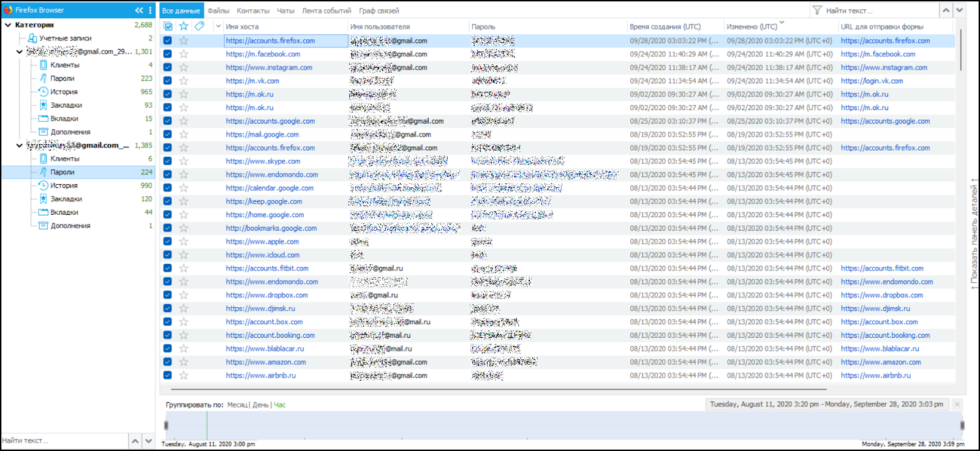Uncheck the m.vk.com row checkbox
This screenshot has width=980, height=451.
tap(168, 81)
